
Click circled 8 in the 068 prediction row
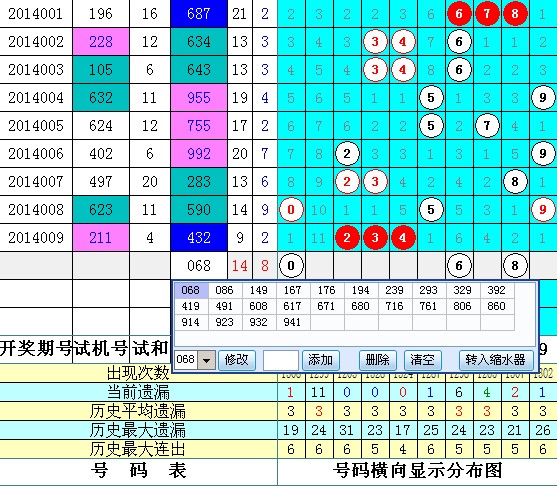click(515, 266)
